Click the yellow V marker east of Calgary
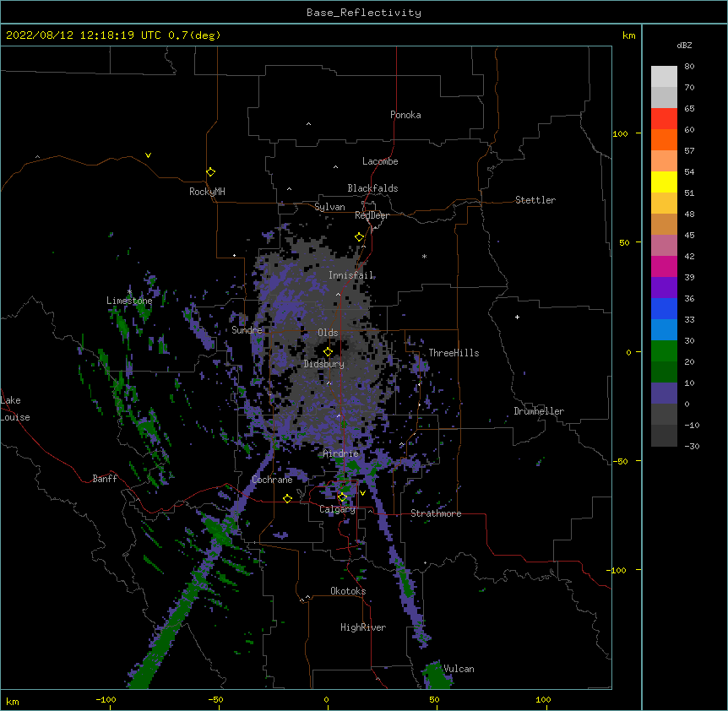728x711 pixels. tap(362, 493)
